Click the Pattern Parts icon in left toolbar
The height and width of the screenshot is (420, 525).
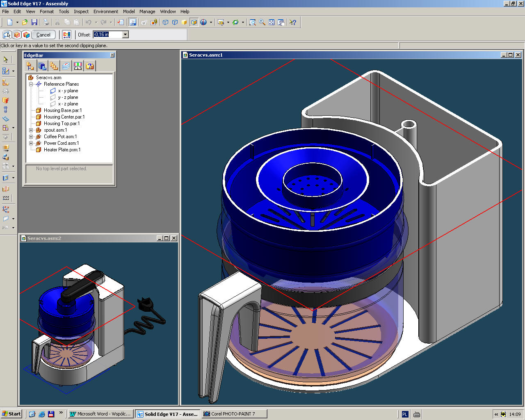pos(6,198)
